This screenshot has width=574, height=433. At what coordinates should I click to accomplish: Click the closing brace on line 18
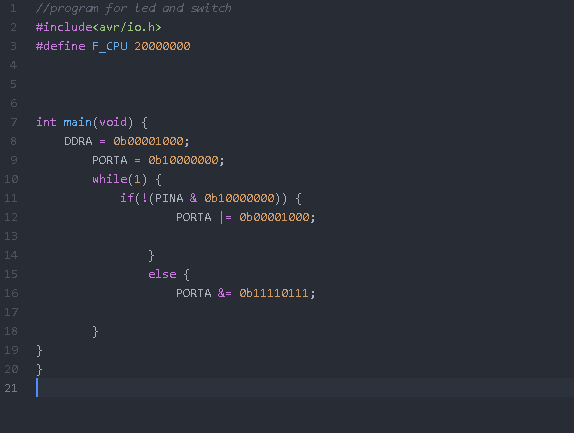click(96, 332)
